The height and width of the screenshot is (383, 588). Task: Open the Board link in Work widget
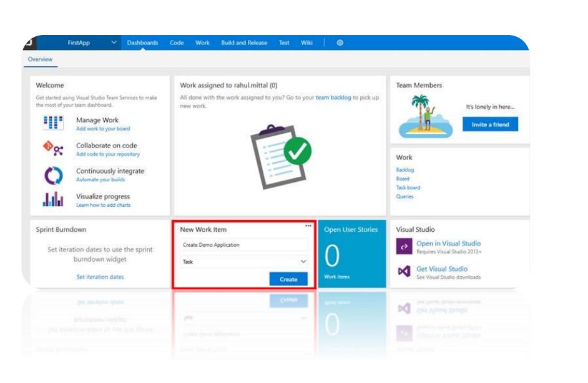point(403,179)
